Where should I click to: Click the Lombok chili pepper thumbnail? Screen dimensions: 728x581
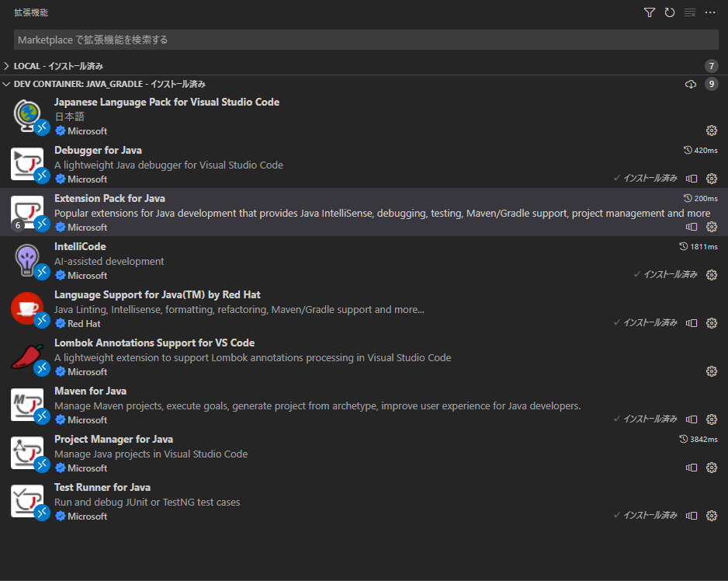(x=27, y=357)
